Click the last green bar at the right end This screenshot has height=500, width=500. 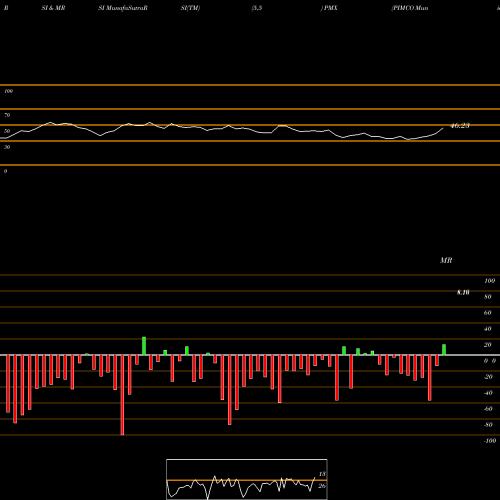pyautogui.click(x=444, y=350)
